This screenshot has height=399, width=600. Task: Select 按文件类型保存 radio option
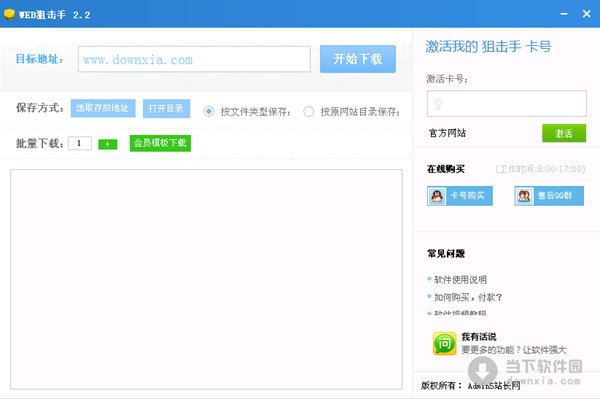[x=209, y=112]
